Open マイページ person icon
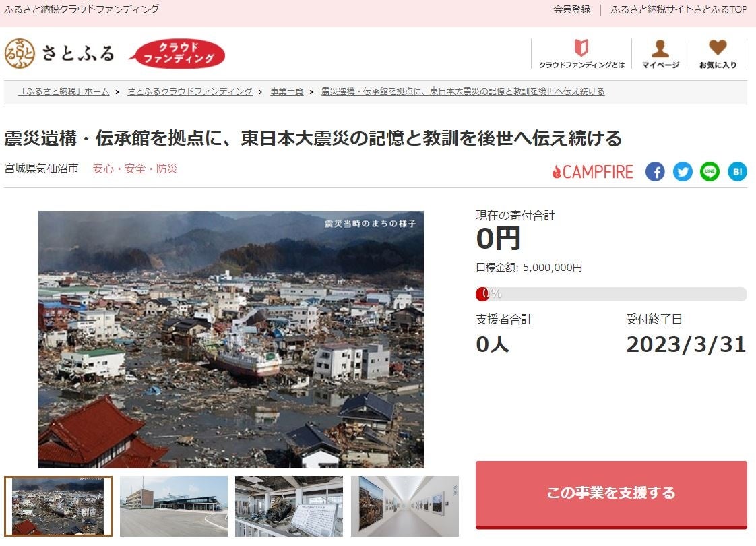The image size is (756, 546). 660,49
